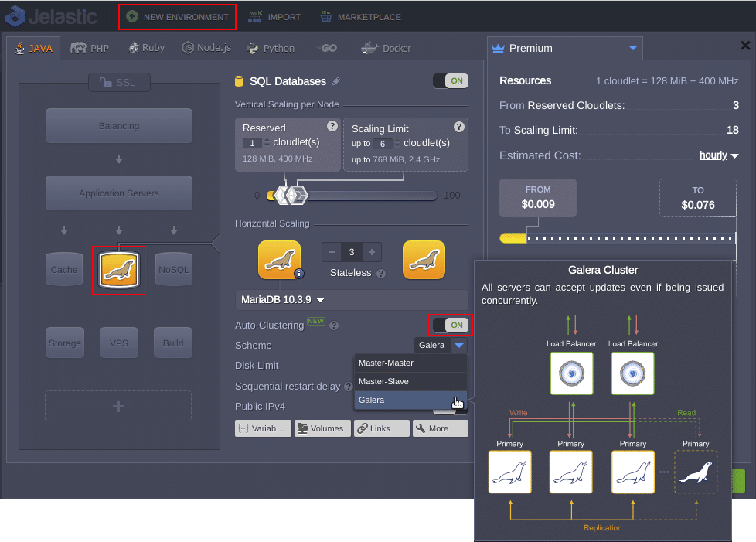Click the Stateless scaling label
The image size is (756, 542).
(x=350, y=273)
